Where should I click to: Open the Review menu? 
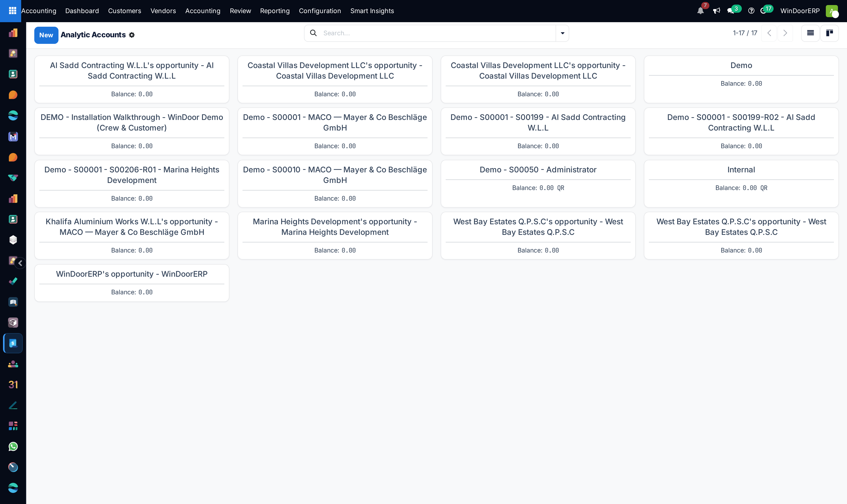pyautogui.click(x=240, y=11)
